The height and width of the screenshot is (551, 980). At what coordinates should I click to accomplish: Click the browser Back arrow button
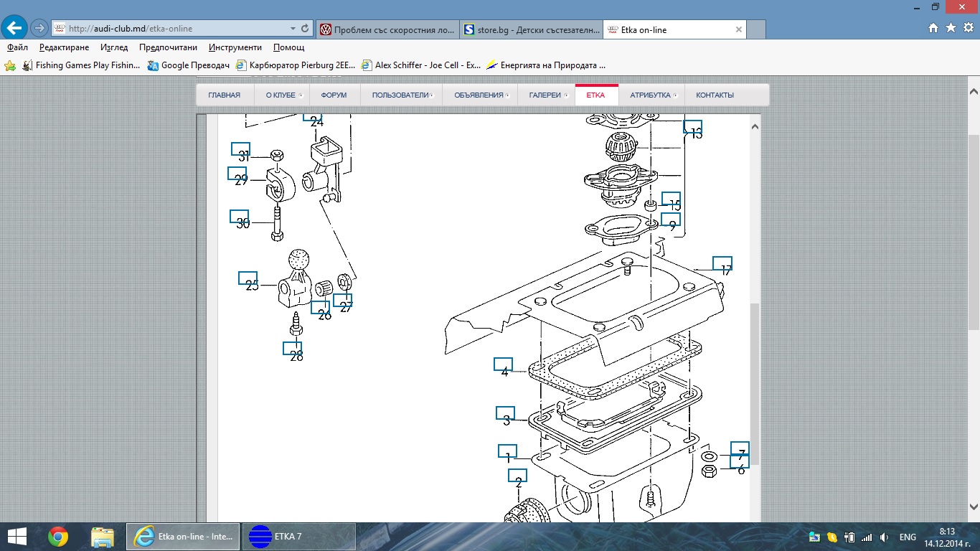[x=14, y=29]
